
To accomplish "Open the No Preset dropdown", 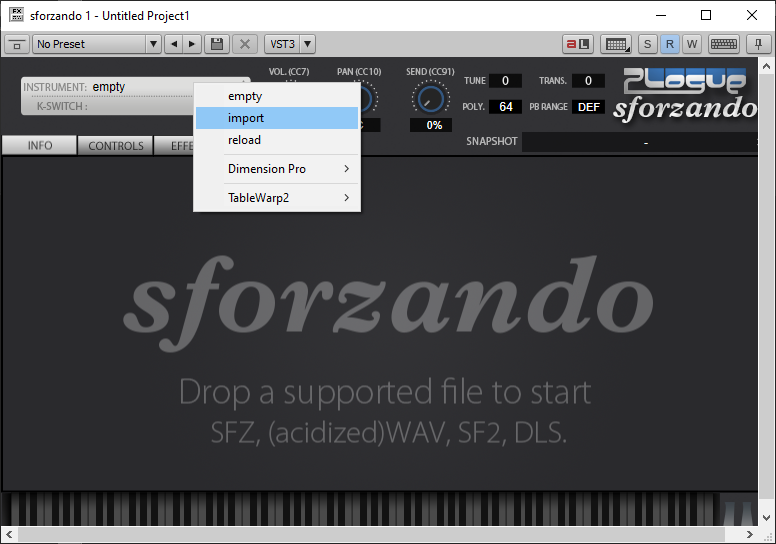I will [x=96, y=44].
